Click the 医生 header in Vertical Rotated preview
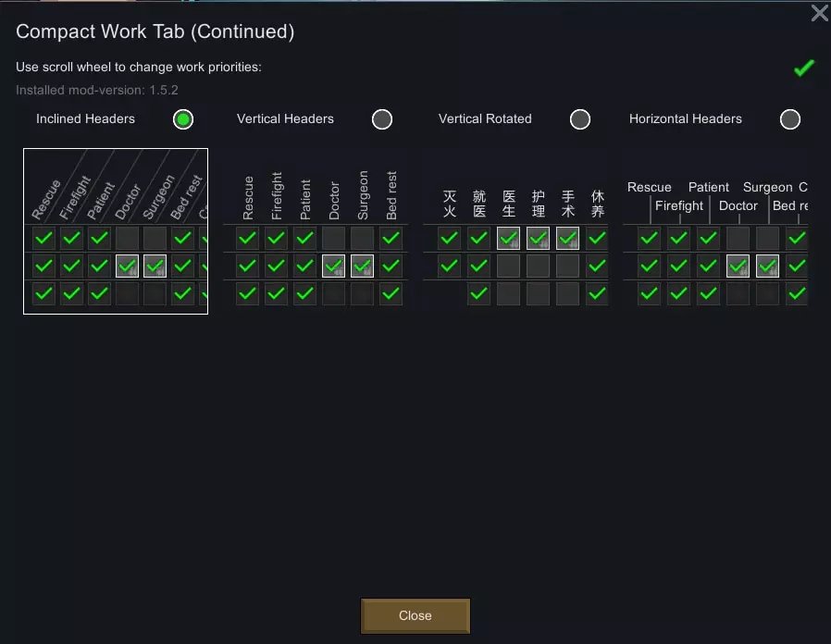The height and width of the screenshot is (644, 831). (509, 204)
